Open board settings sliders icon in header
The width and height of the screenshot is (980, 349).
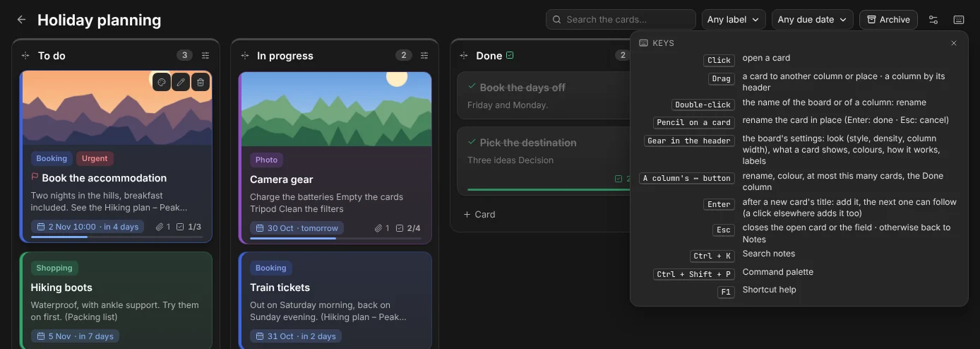933,20
